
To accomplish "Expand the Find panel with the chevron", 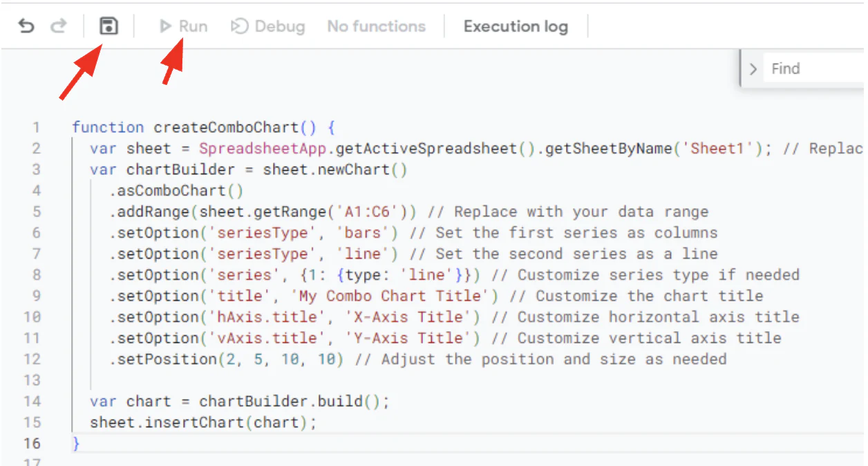I will pos(753,68).
